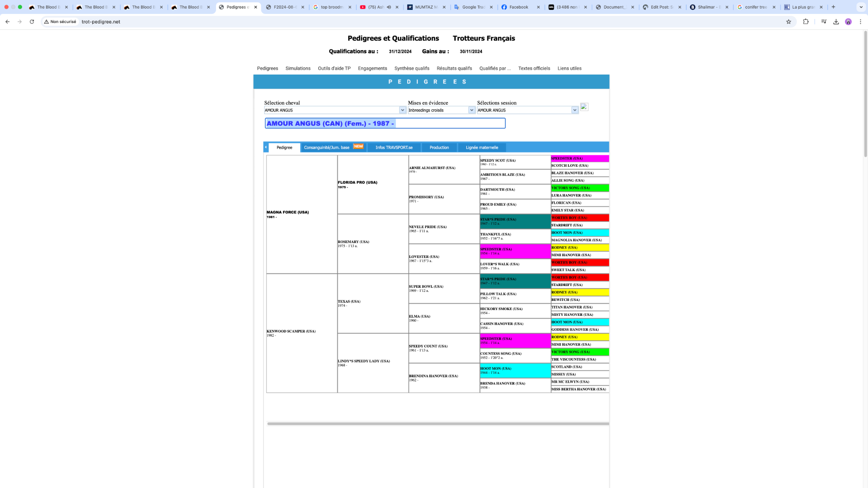
Task: Collapse the left arrow on tab strip
Action: (266, 147)
